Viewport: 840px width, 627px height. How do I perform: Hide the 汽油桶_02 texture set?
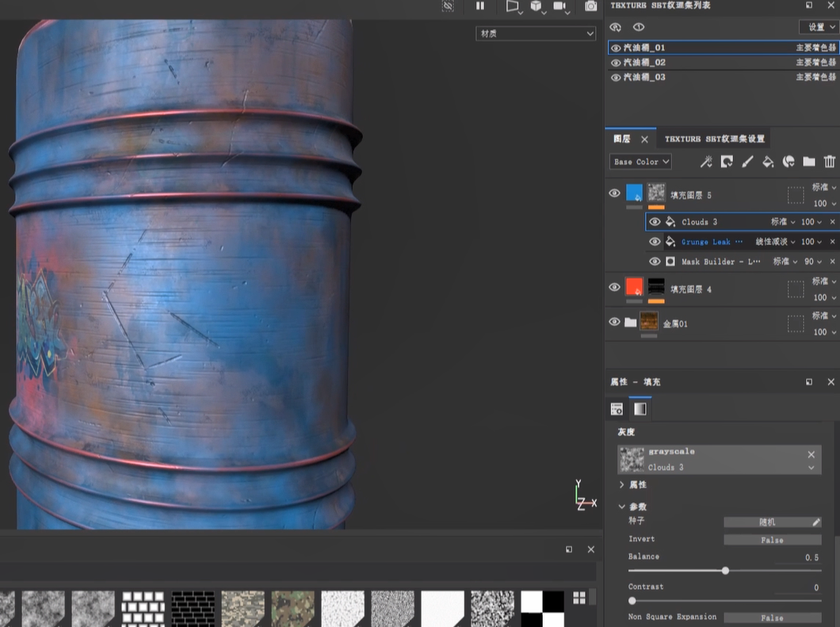point(616,63)
